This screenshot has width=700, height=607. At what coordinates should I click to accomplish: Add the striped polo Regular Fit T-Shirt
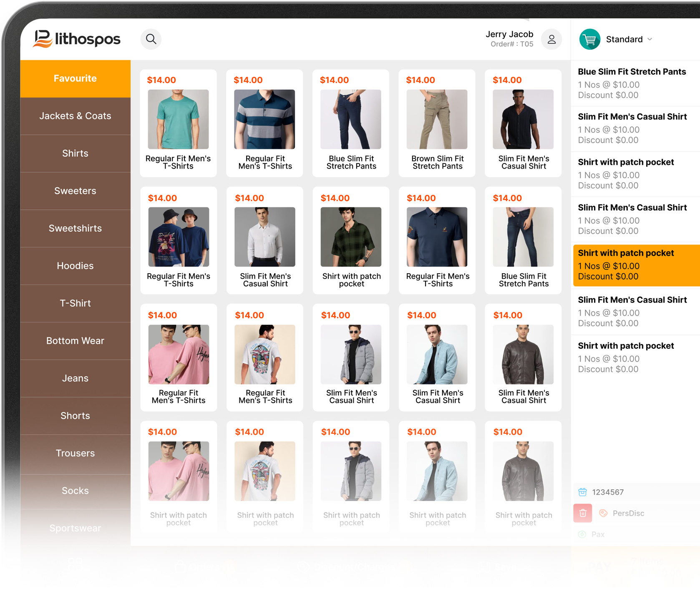(264, 123)
